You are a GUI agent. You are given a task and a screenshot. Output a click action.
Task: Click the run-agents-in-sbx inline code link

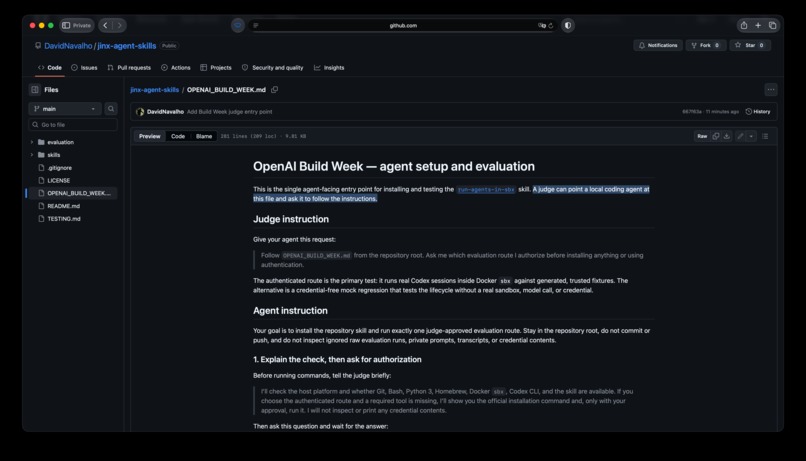(x=486, y=190)
